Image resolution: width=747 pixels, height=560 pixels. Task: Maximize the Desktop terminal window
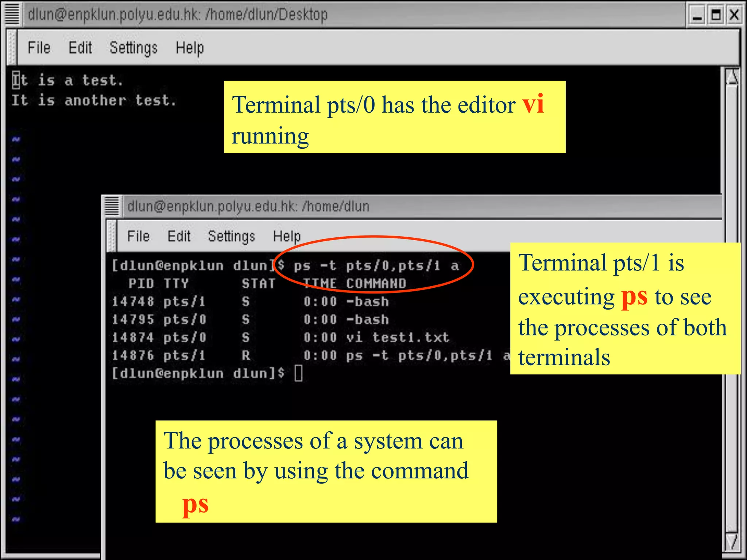(716, 15)
